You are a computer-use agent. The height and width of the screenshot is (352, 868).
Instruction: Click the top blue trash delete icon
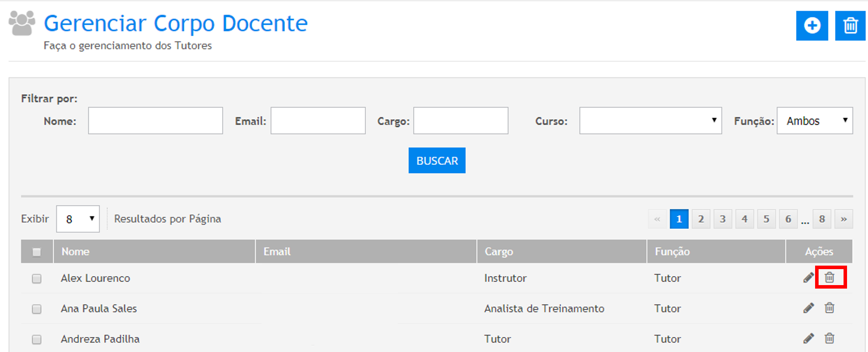pyautogui.click(x=850, y=25)
